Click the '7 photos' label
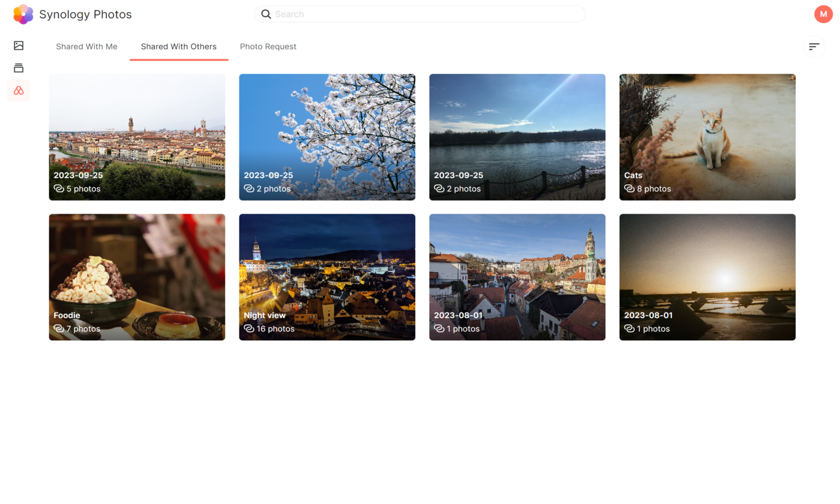 (83, 328)
